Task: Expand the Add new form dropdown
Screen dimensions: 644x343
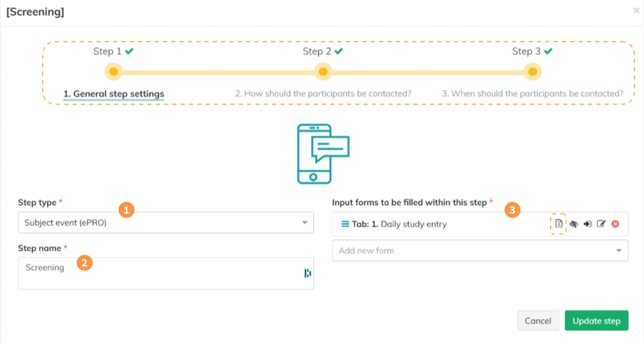Action: point(480,250)
